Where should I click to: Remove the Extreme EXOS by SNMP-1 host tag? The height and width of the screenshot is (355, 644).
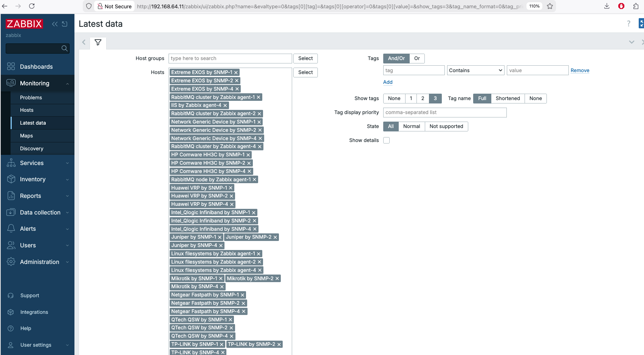[x=236, y=73]
